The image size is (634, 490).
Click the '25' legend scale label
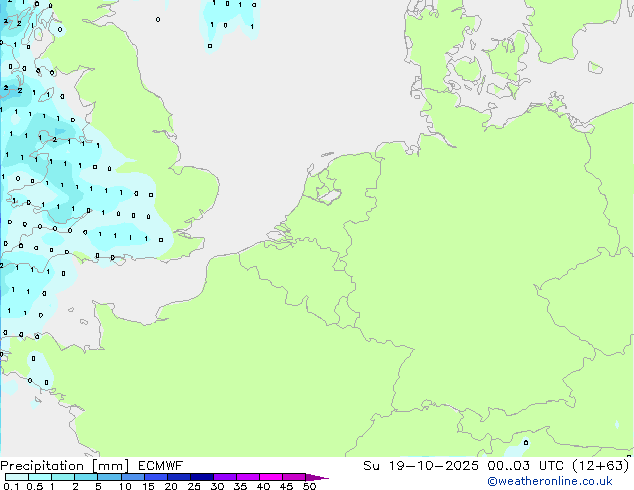pos(194,486)
